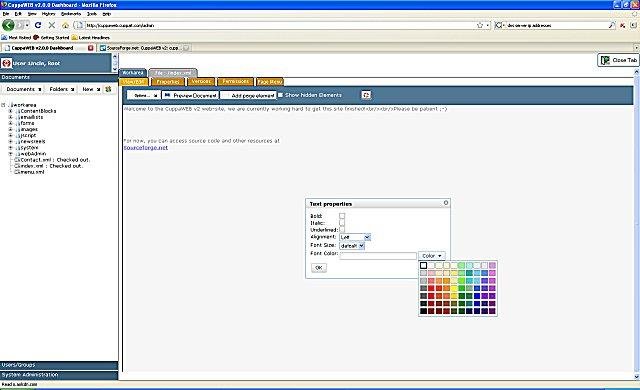
Task: Bookmark this page with the star icon
Action: (480, 25)
